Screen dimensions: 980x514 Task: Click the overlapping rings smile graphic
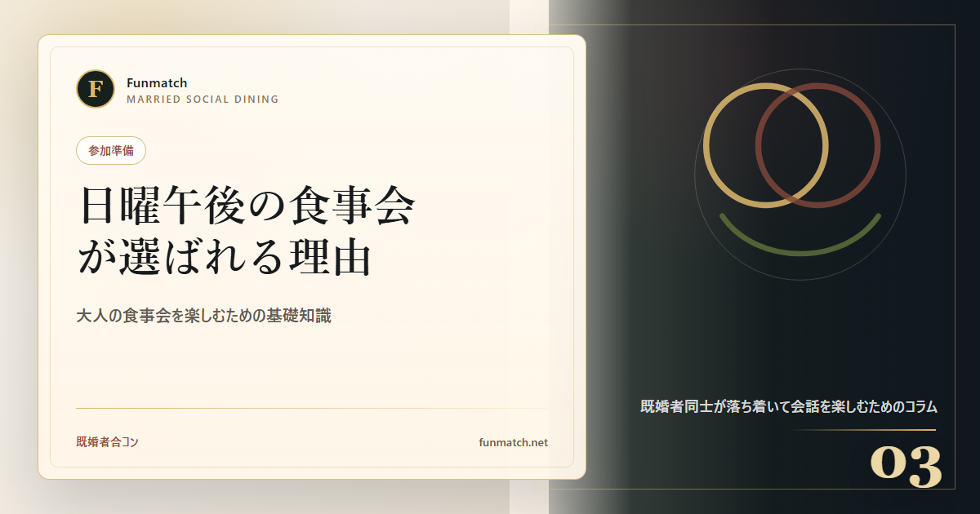[800, 174]
